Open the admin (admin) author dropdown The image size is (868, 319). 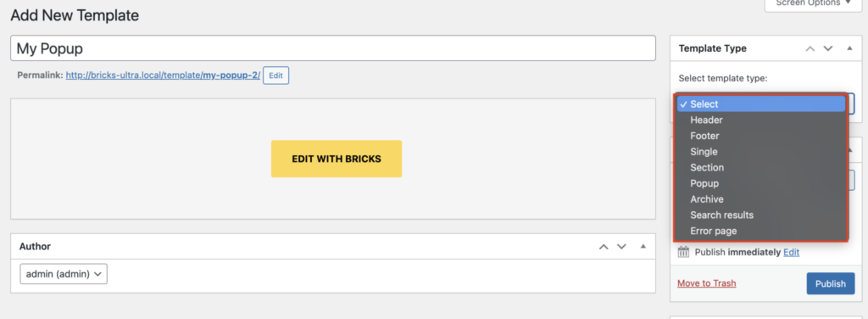(64, 273)
